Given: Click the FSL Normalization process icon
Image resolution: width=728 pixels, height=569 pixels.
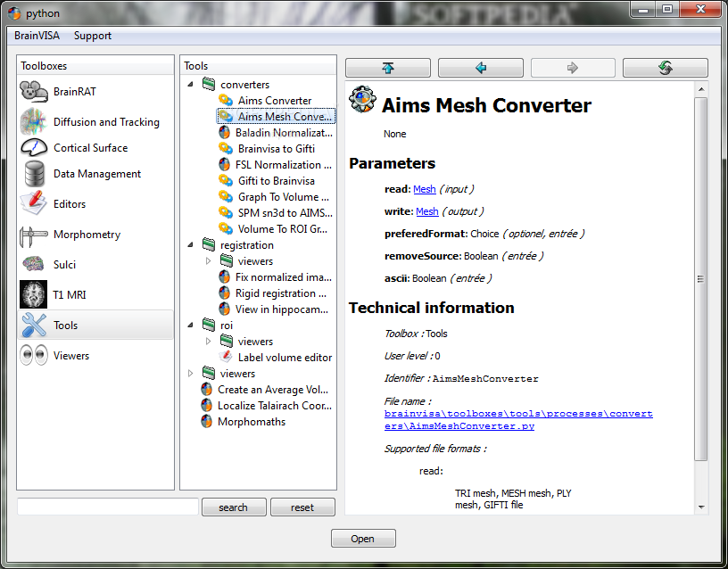Looking at the screenshot, I should (224, 165).
